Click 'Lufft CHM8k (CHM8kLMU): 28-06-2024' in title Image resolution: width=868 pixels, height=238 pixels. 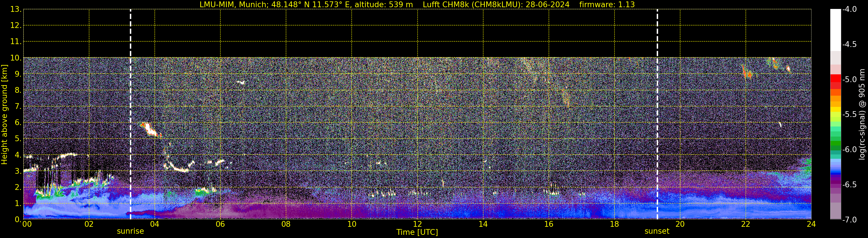coord(496,5)
